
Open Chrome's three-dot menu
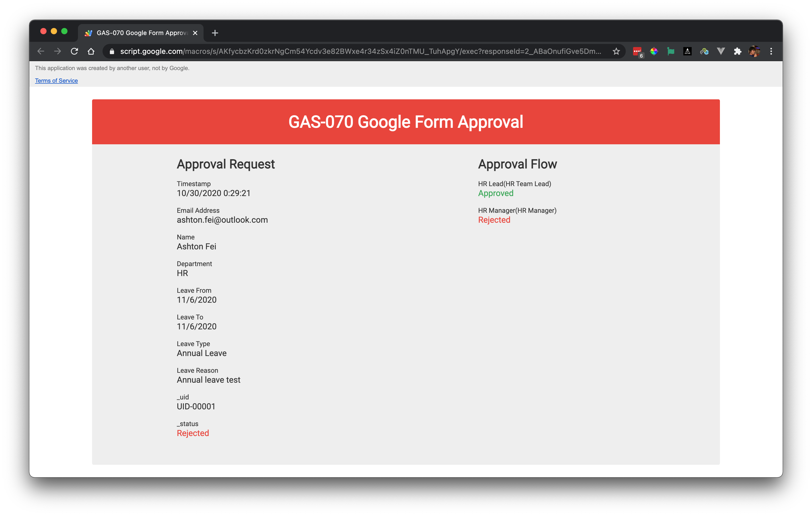pyautogui.click(x=771, y=51)
